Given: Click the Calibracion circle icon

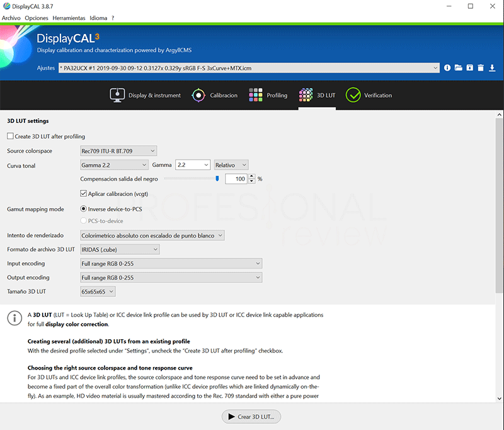Looking at the screenshot, I should coord(198,95).
